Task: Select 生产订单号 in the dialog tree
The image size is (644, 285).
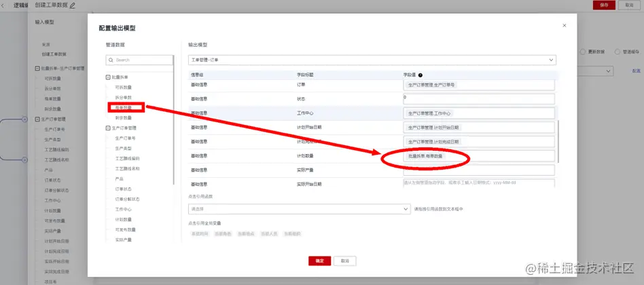Action: pyautogui.click(x=125, y=138)
